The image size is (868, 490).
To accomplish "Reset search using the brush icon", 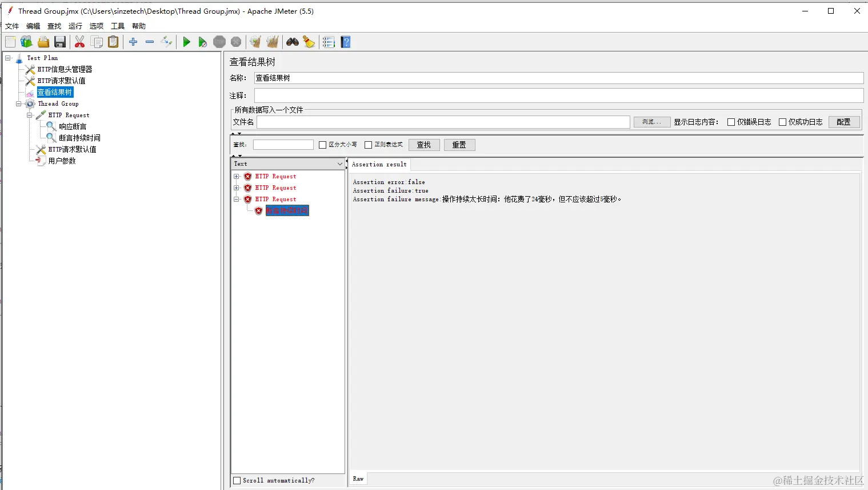I will pos(309,42).
